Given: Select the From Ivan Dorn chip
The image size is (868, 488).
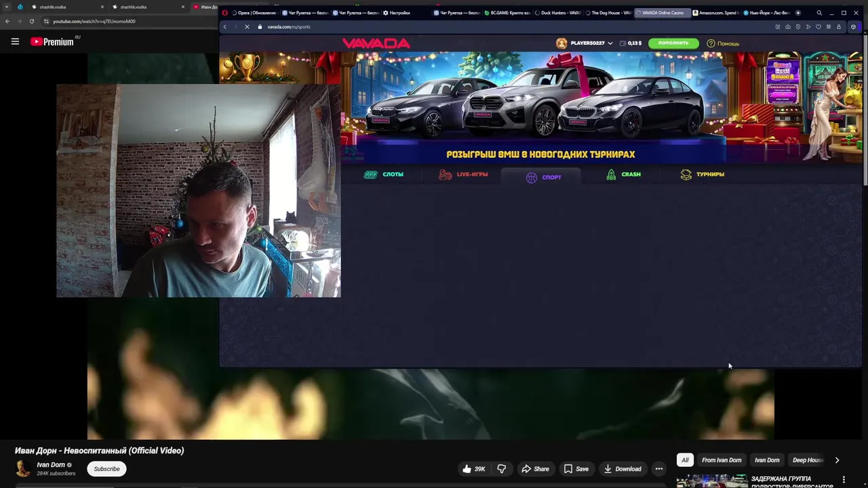Looking at the screenshot, I should (722, 460).
